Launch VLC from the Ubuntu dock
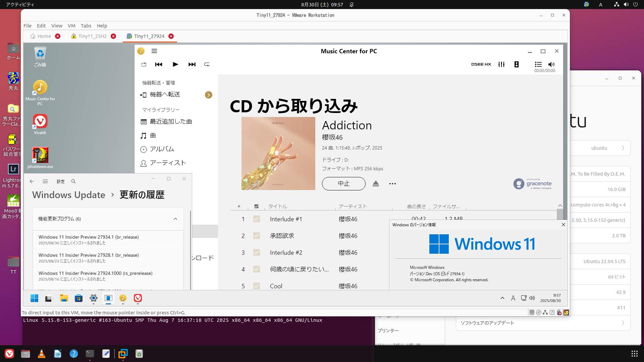 [42, 354]
